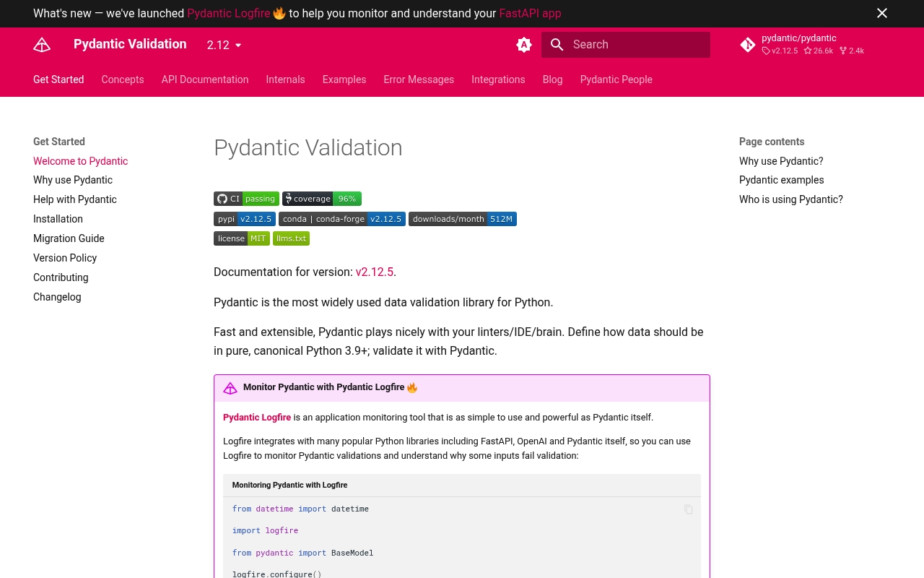Image resolution: width=924 pixels, height=578 pixels.
Task: Click the search magnifier icon
Action: [x=557, y=45]
